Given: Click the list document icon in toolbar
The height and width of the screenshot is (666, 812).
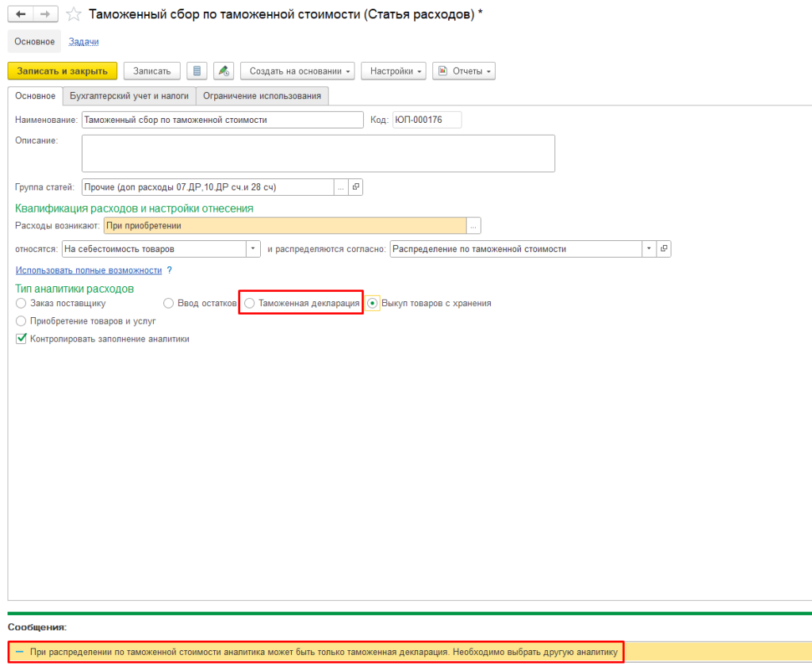Looking at the screenshot, I should point(197,71).
